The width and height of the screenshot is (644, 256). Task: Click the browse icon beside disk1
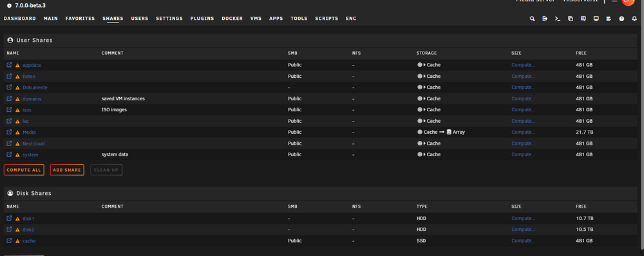click(x=10, y=218)
